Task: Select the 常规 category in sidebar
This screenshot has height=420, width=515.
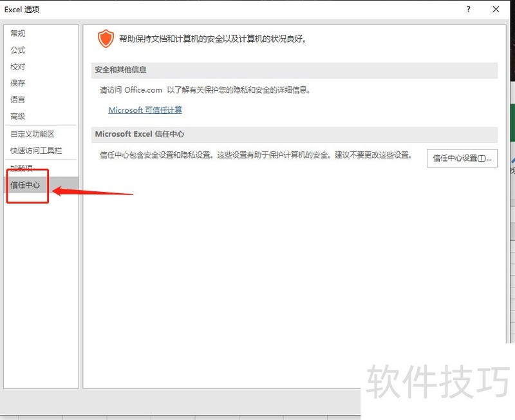Action: [x=18, y=33]
